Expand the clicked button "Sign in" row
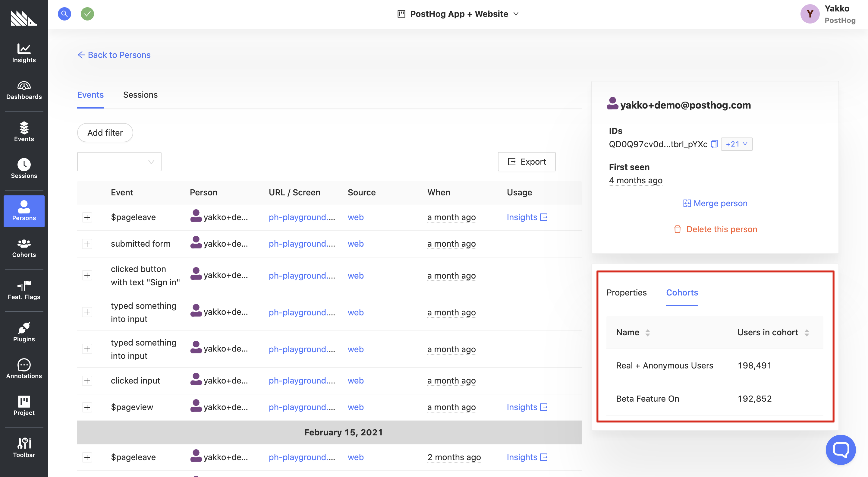This screenshot has width=868, height=477. (87, 275)
